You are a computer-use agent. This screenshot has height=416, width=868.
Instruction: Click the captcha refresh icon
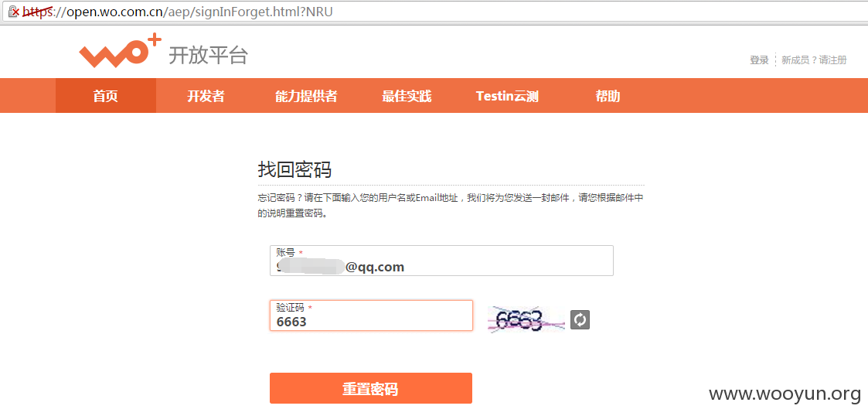pyautogui.click(x=580, y=319)
